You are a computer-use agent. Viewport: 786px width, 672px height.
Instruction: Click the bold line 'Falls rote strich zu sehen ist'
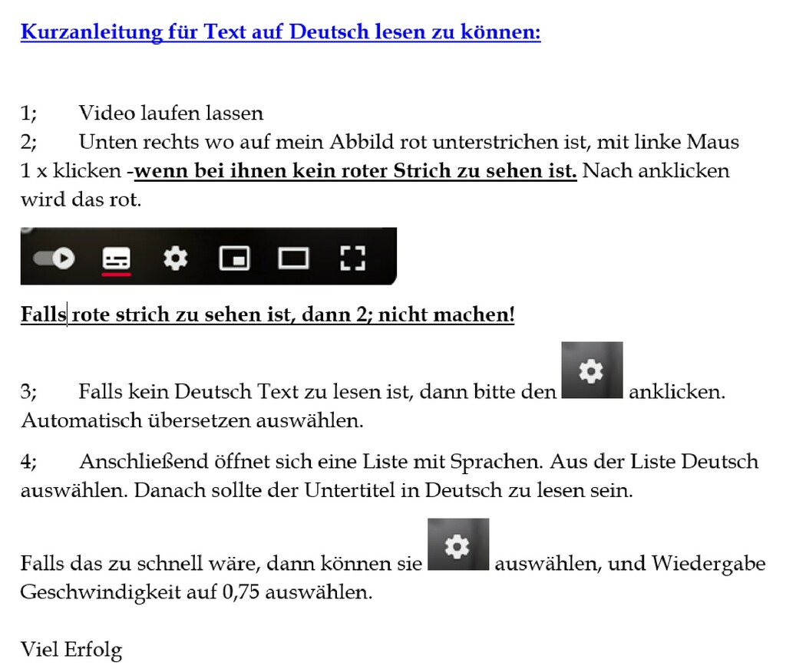[267, 315]
